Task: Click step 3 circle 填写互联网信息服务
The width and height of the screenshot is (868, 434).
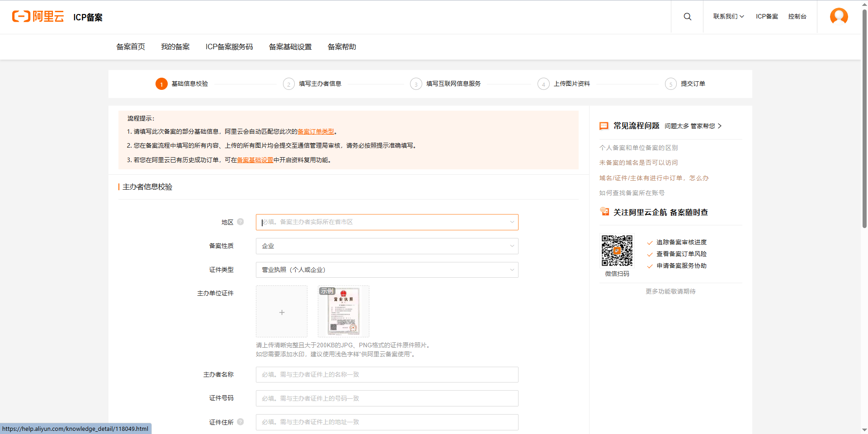Action: (416, 84)
